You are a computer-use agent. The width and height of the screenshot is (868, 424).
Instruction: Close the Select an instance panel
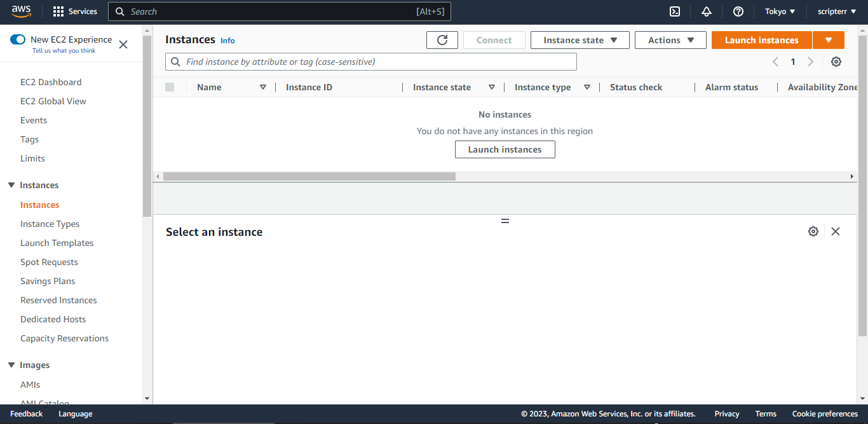(x=836, y=231)
